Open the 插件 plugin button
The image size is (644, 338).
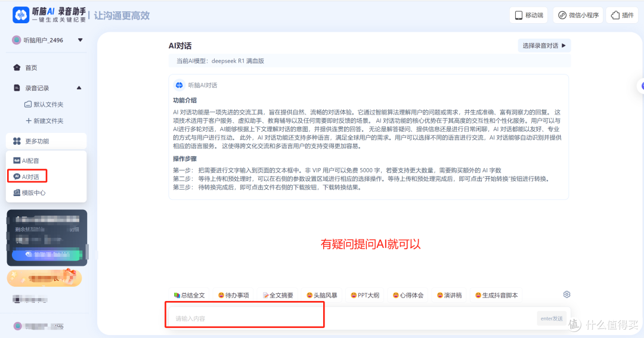tap(622, 15)
